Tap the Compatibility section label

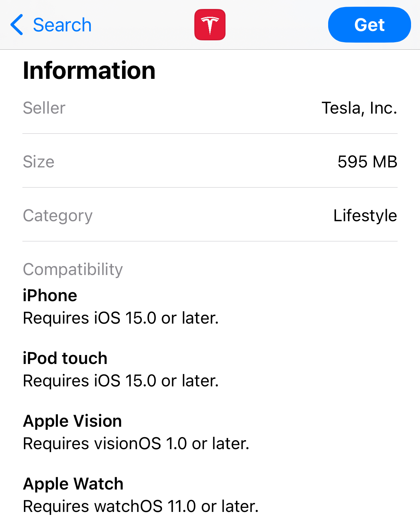[x=73, y=269]
